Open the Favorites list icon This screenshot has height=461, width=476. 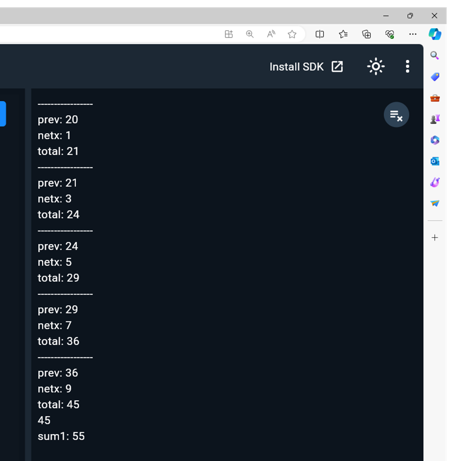click(x=343, y=34)
